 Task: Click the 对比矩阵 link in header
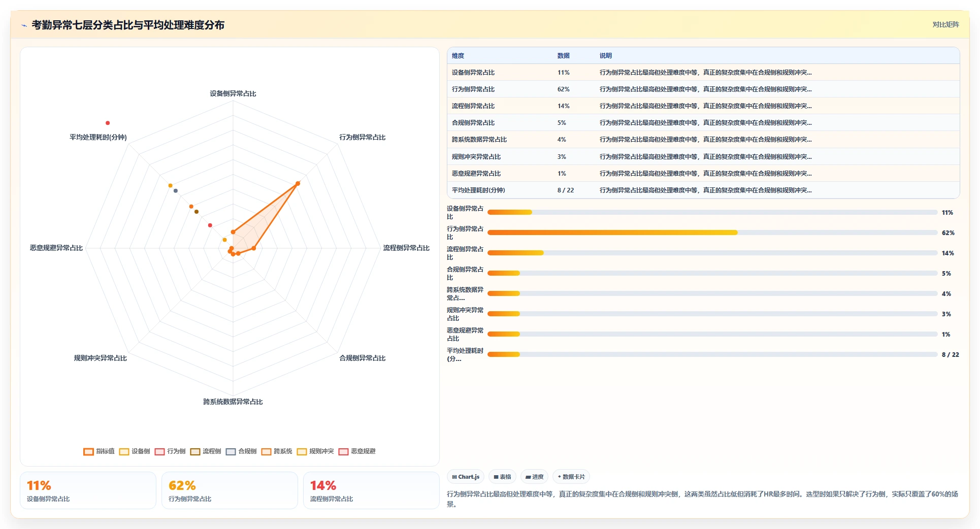point(945,24)
